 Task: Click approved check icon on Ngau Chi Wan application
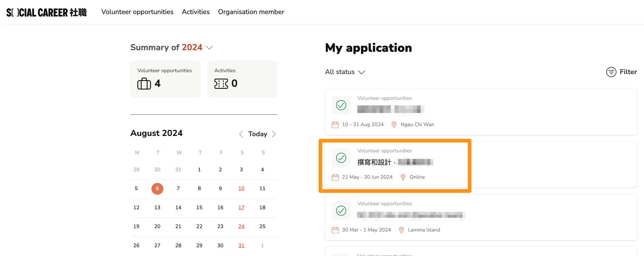[x=341, y=105]
